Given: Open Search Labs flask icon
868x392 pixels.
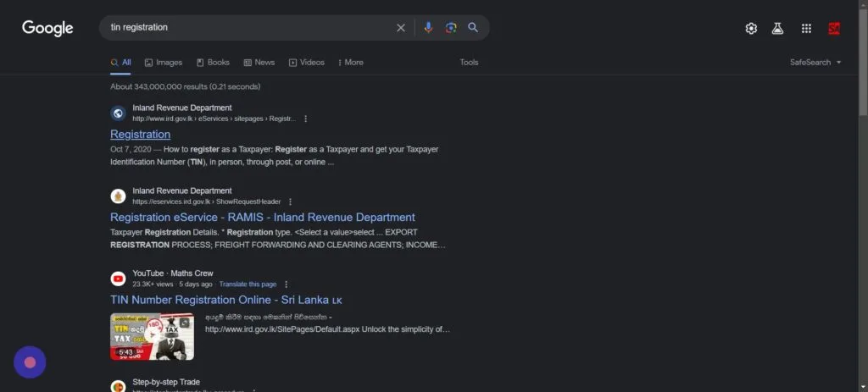Looking at the screenshot, I should tap(778, 29).
